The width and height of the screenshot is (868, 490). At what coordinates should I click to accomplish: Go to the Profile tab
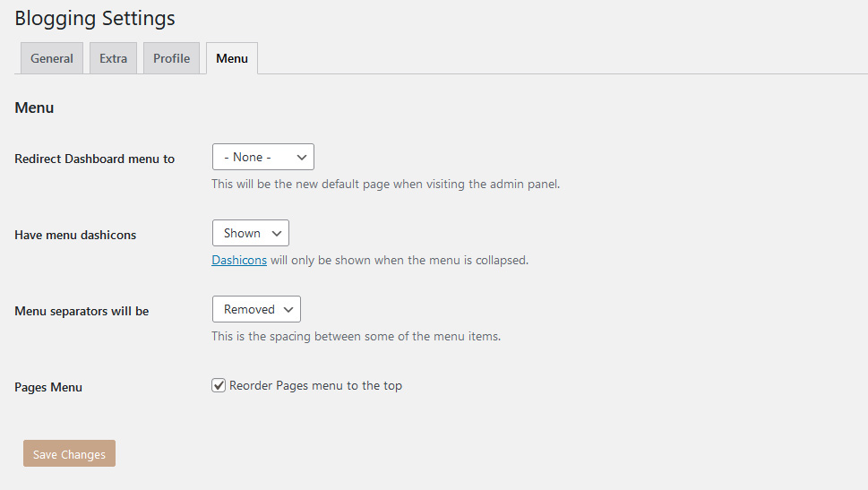171,58
